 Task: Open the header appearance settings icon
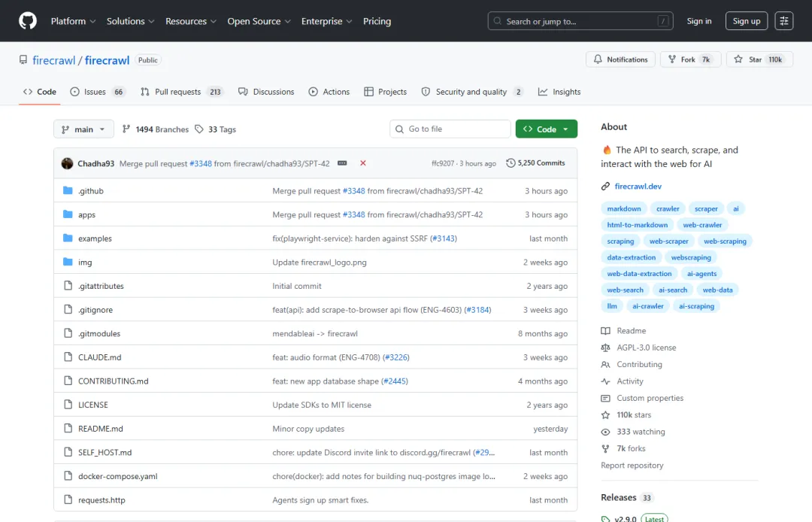pos(784,21)
